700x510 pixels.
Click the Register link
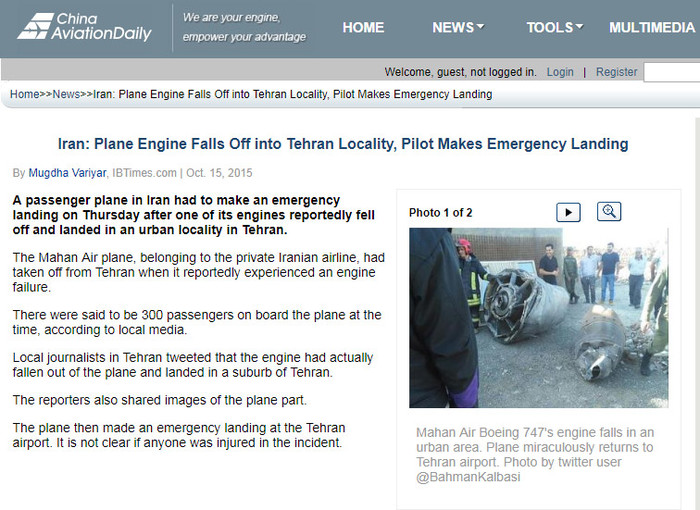[x=616, y=72]
